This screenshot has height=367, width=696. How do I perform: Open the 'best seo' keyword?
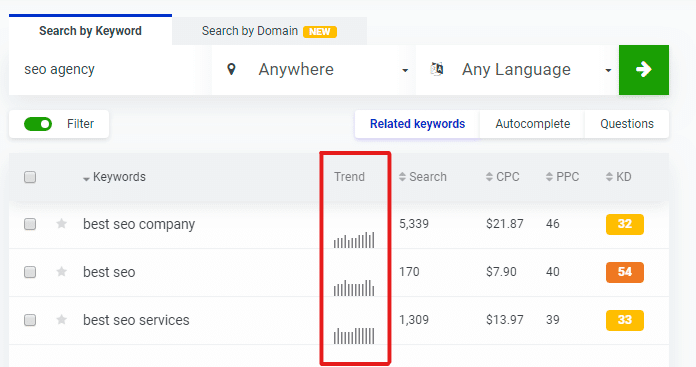coord(109,272)
